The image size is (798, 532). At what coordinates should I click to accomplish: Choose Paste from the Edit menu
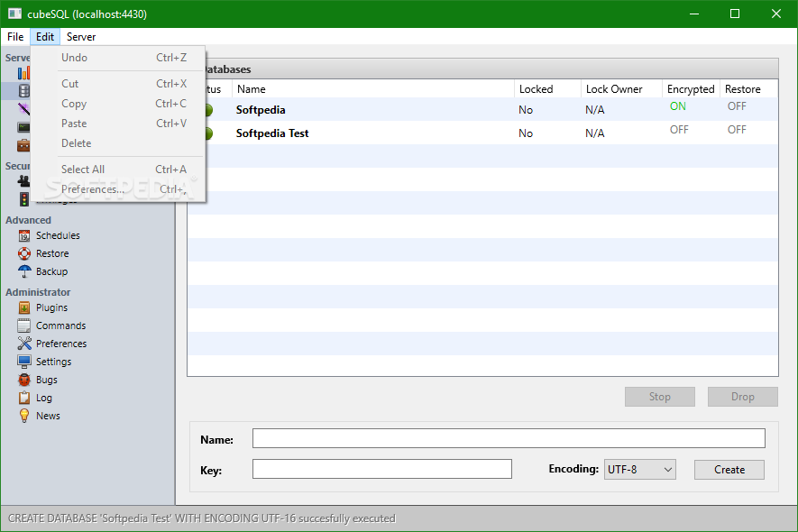click(118, 124)
